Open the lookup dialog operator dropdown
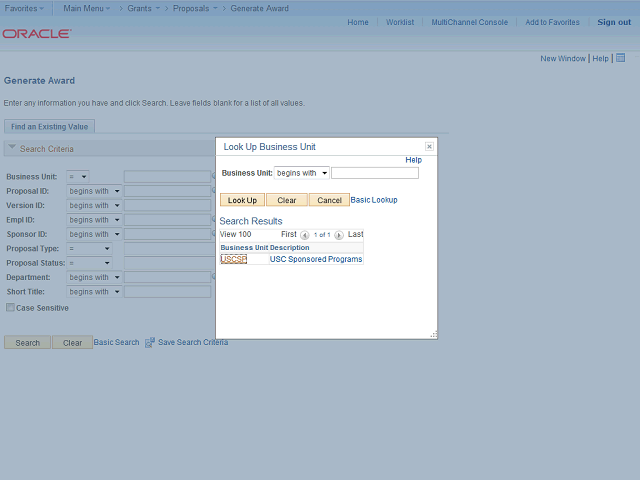640x480 pixels. tap(302, 173)
